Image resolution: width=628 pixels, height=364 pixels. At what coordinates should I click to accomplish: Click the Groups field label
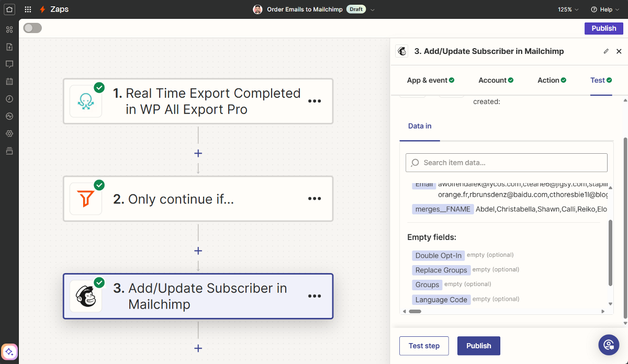(x=427, y=285)
